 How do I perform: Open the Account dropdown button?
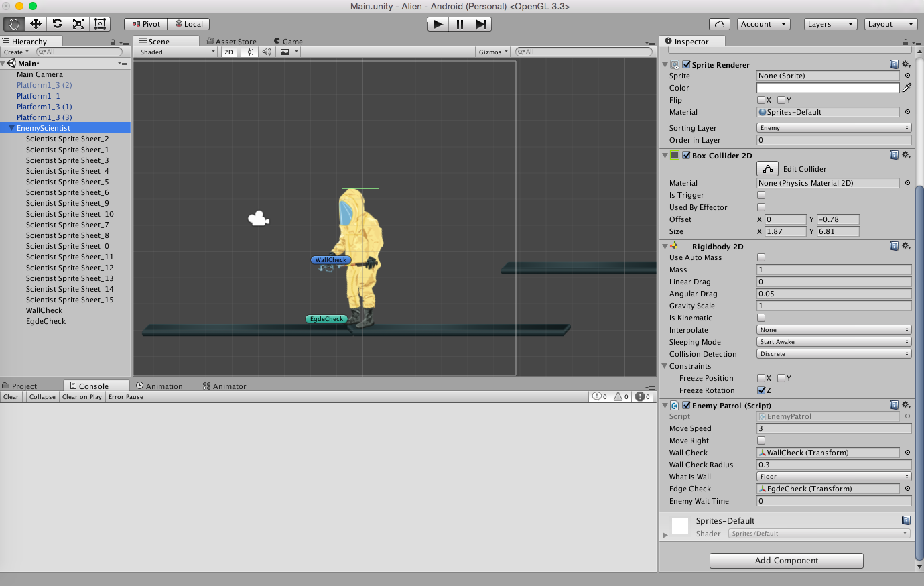pos(764,24)
